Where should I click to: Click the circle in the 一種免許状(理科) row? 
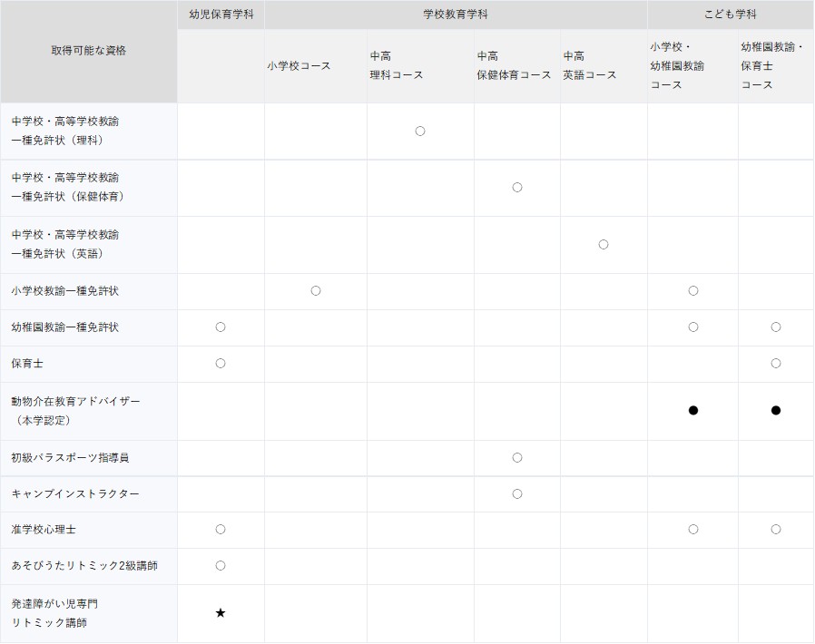(420, 131)
